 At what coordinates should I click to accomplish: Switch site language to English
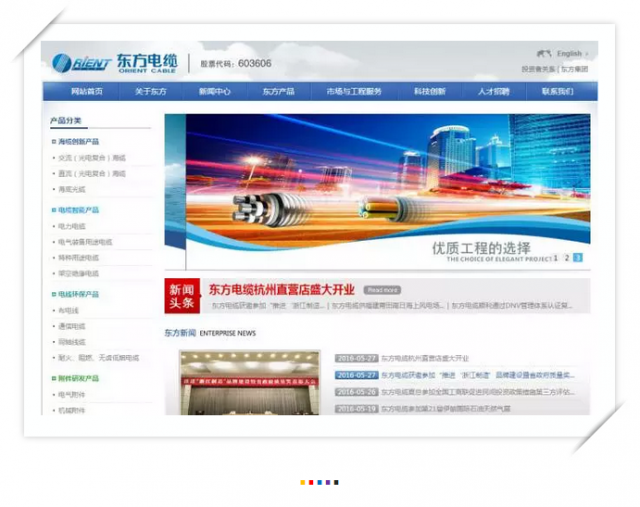tap(569, 53)
